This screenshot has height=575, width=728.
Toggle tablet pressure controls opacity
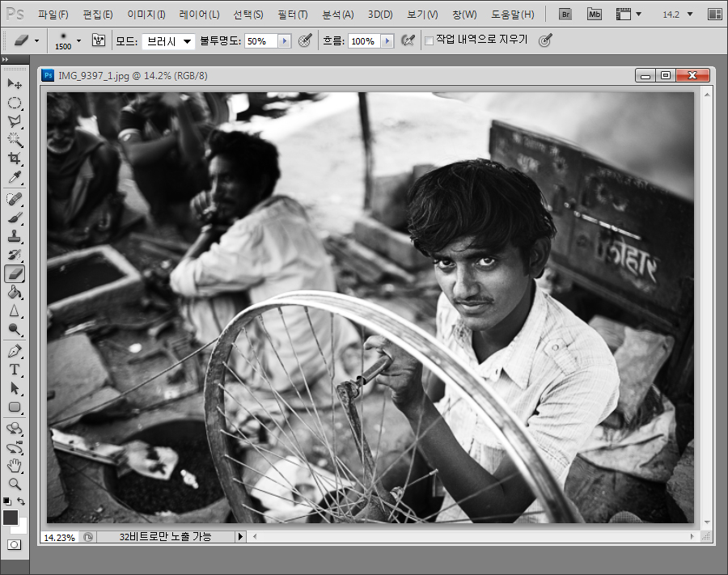pos(305,40)
